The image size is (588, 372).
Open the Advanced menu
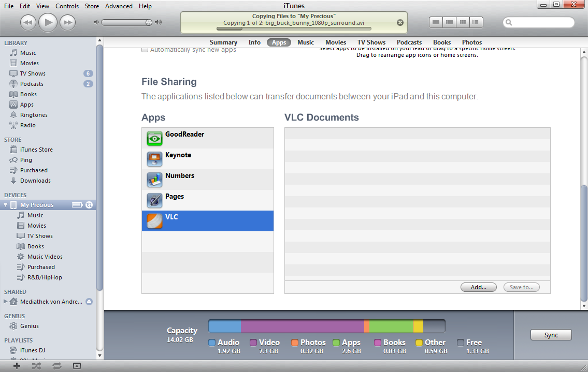119,6
